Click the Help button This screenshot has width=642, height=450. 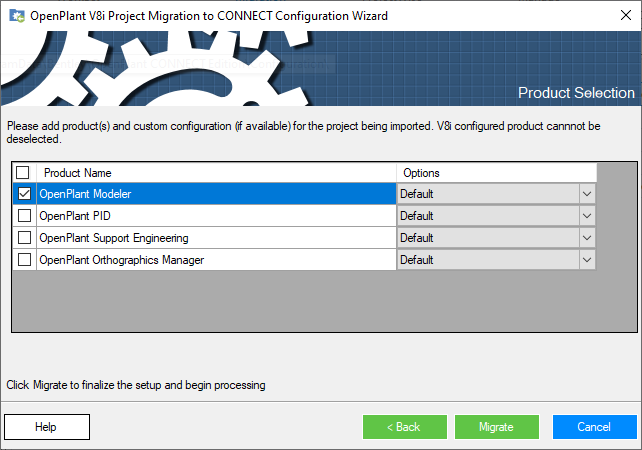47,427
